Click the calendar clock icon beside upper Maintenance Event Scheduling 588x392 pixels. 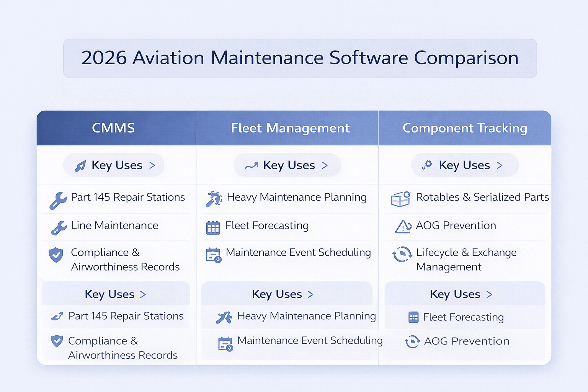214,255
